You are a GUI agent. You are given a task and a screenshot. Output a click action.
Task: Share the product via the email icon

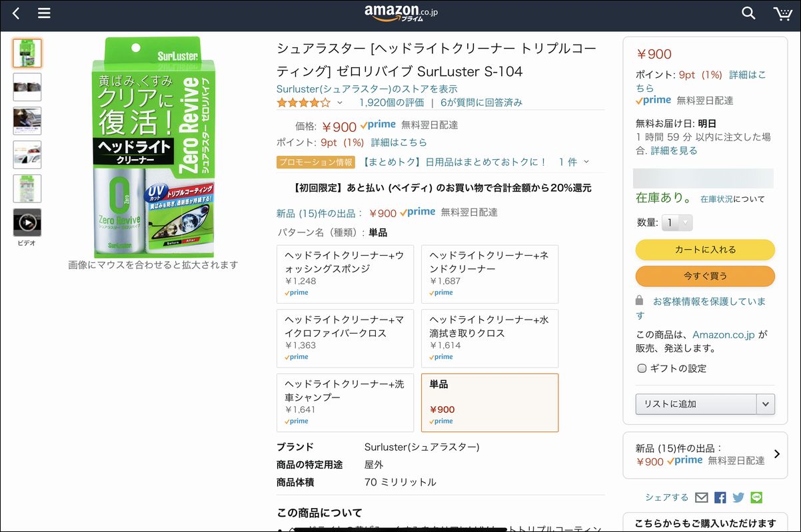tap(701, 497)
